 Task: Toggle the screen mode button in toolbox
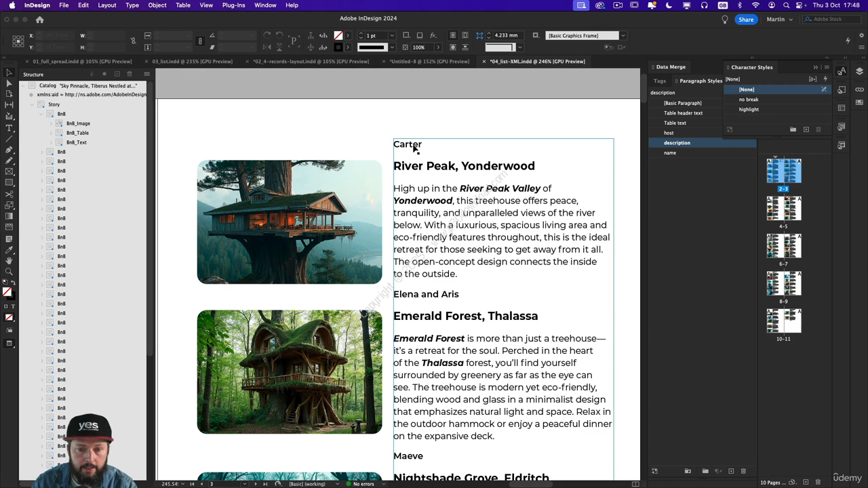[9, 344]
